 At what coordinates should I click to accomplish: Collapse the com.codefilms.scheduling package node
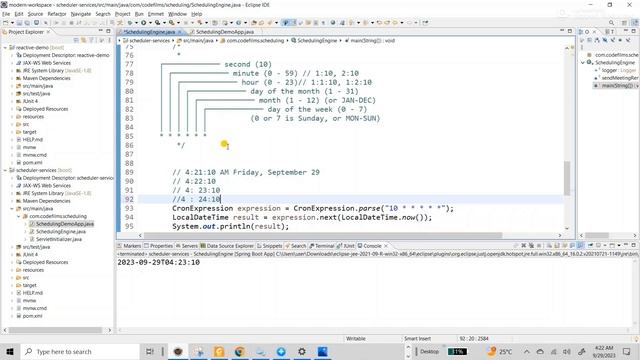click(x=18, y=216)
